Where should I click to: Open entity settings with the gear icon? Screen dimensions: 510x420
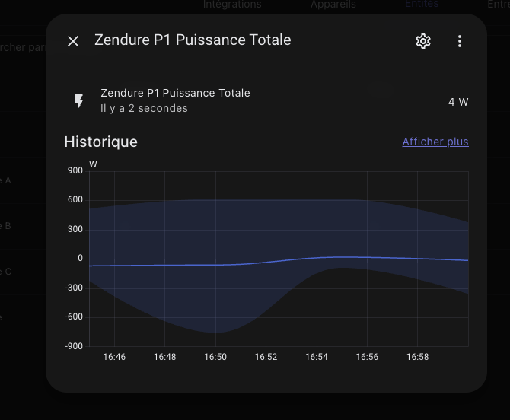423,41
